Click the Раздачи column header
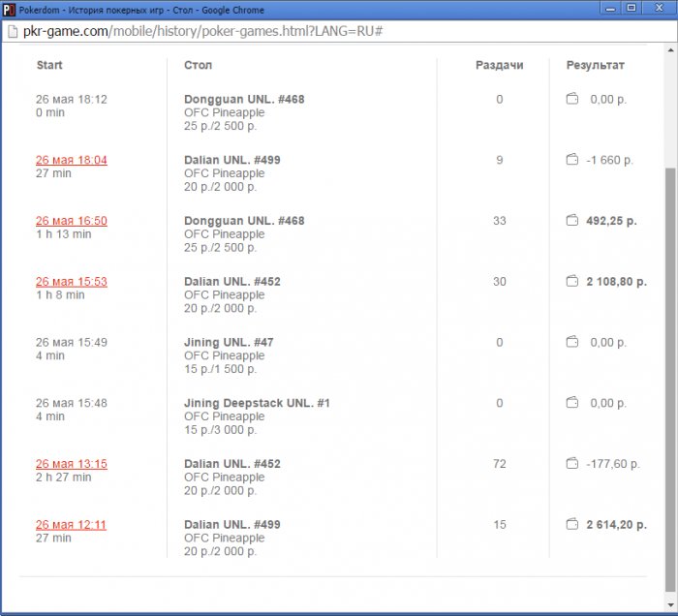Screen dimensions: 678x616 [x=500, y=65]
